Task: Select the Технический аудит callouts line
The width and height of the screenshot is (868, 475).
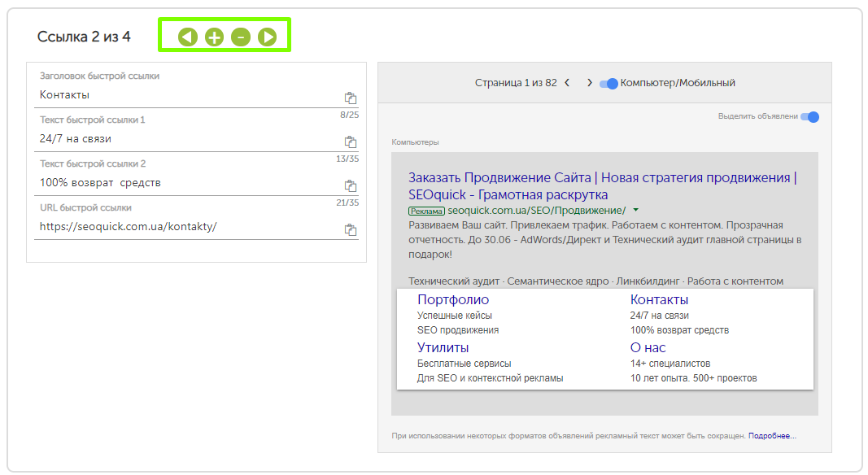Action: [x=595, y=281]
